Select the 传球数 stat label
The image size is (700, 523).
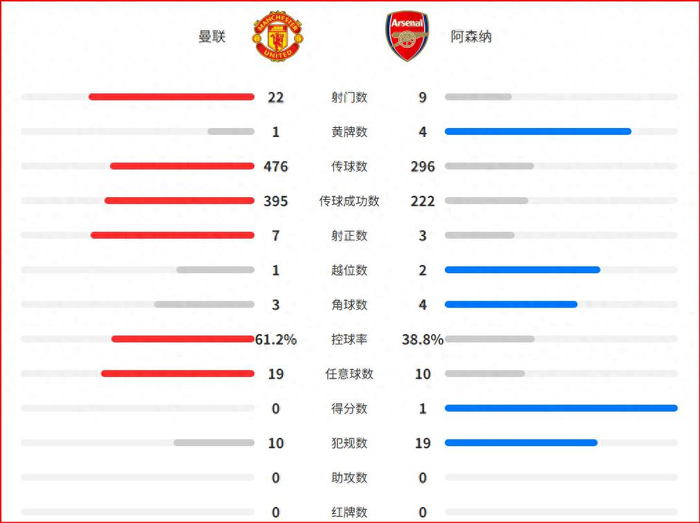[x=349, y=166]
